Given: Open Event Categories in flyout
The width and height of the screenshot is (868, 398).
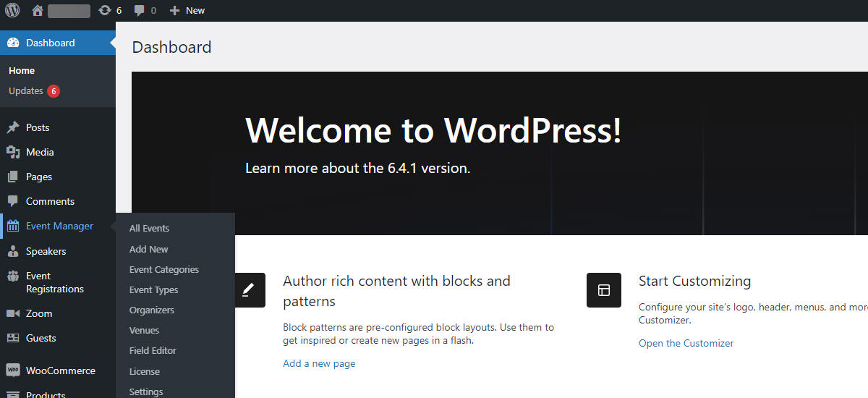Looking at the screenshot, I should point(164,269).
